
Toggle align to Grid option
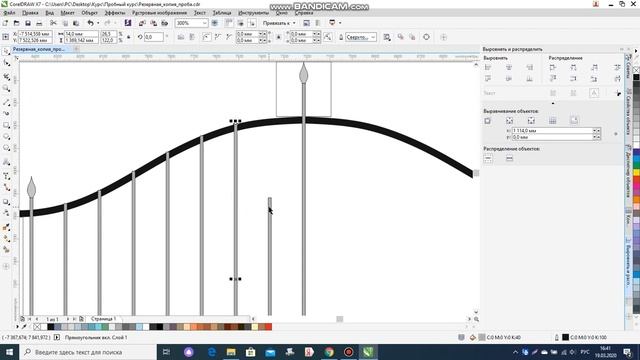coord(553,120)
